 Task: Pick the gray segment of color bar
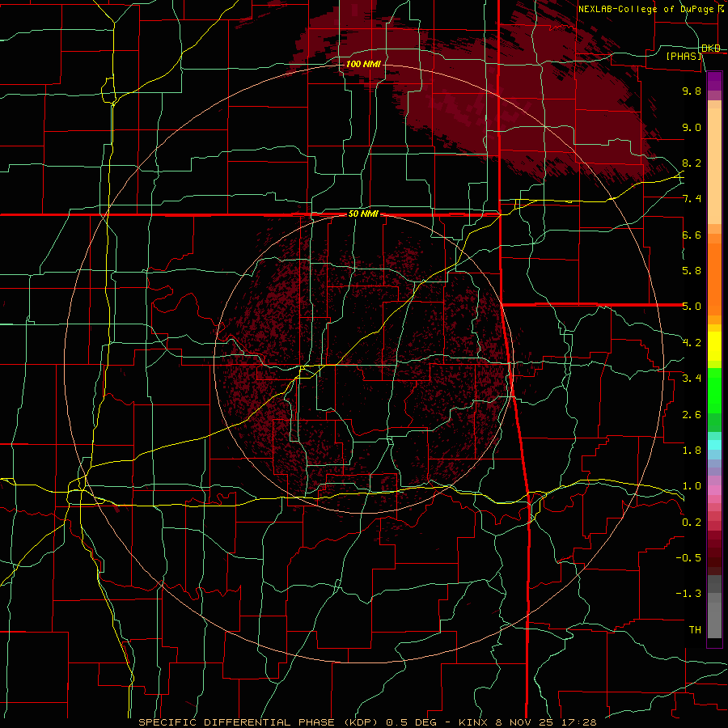714,608
